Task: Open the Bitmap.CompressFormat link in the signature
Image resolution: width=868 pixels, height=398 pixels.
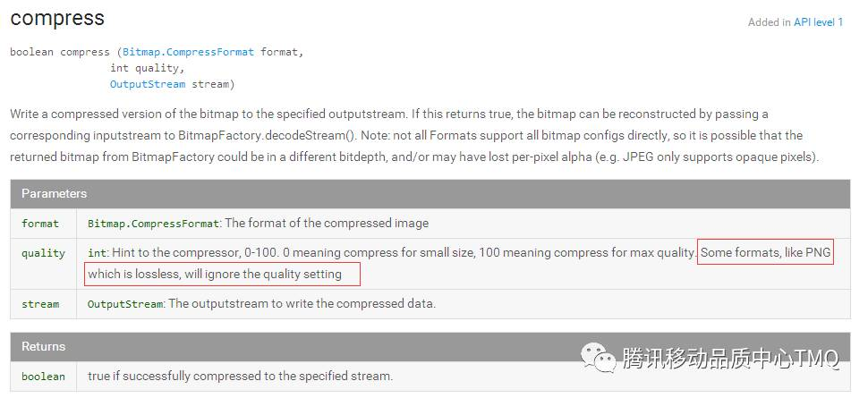Action: click(x=188, y=52)
